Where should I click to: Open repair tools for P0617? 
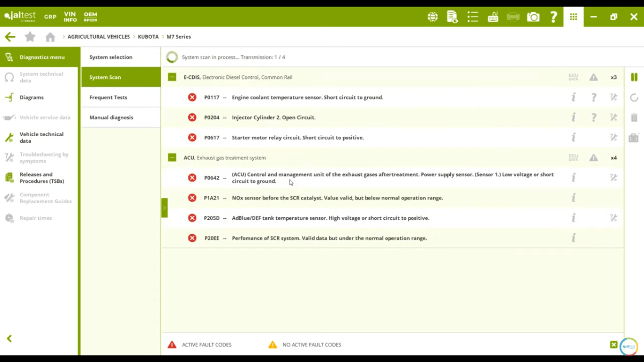coord(613,138)
